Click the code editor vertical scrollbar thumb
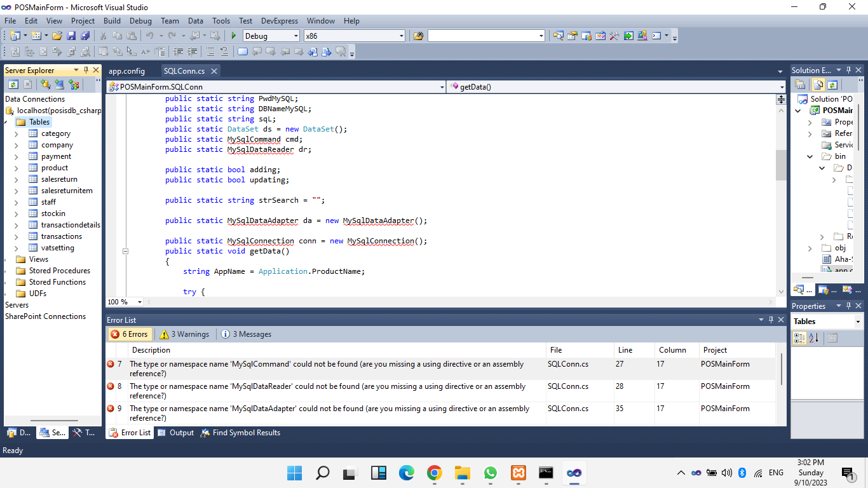 [781, 165]
